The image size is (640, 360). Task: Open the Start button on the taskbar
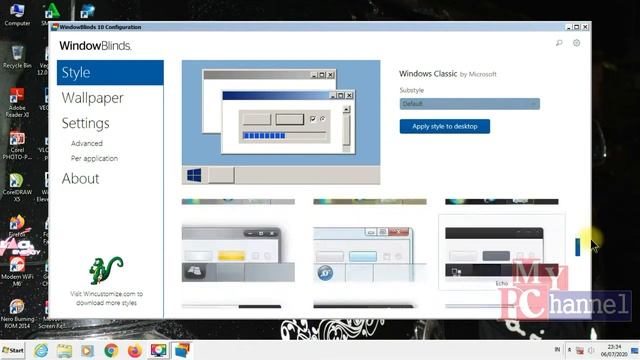[13, 350]
